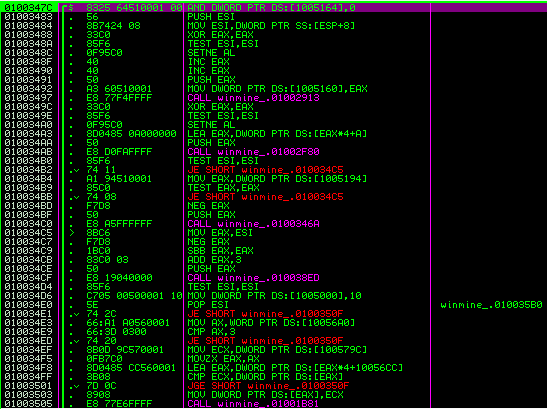This screenshot has width=547, height=409.
Task: Click JE SHORT instruction at 010034B2
Action: [265, 170]
